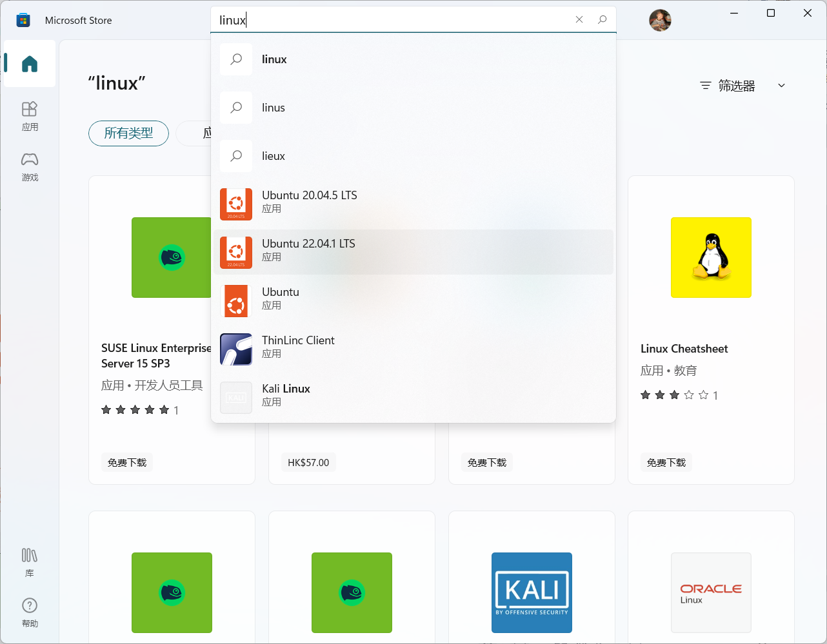Select the 'lieux' search suggestion
This screenshot has height=644, width=827.
(413, 156)
